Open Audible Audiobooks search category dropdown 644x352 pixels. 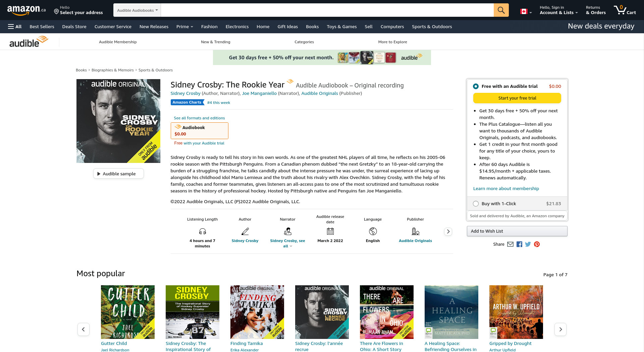[x=137, y=10]
